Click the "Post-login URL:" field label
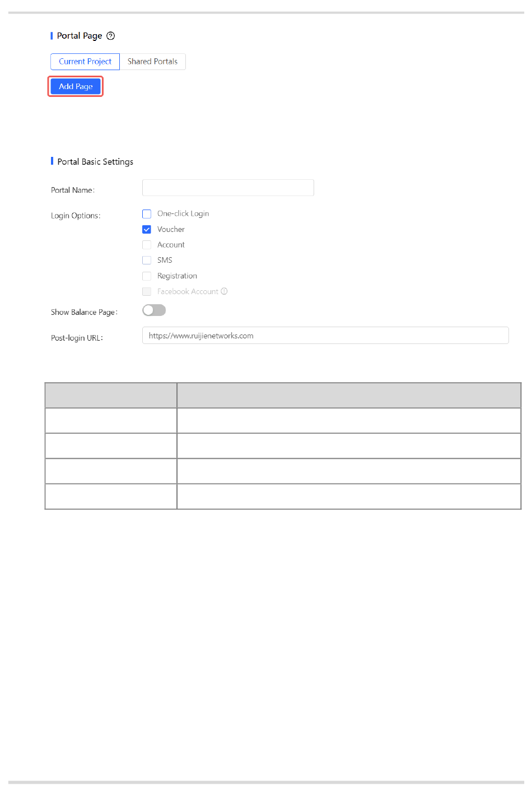 (x=77, y=338)
